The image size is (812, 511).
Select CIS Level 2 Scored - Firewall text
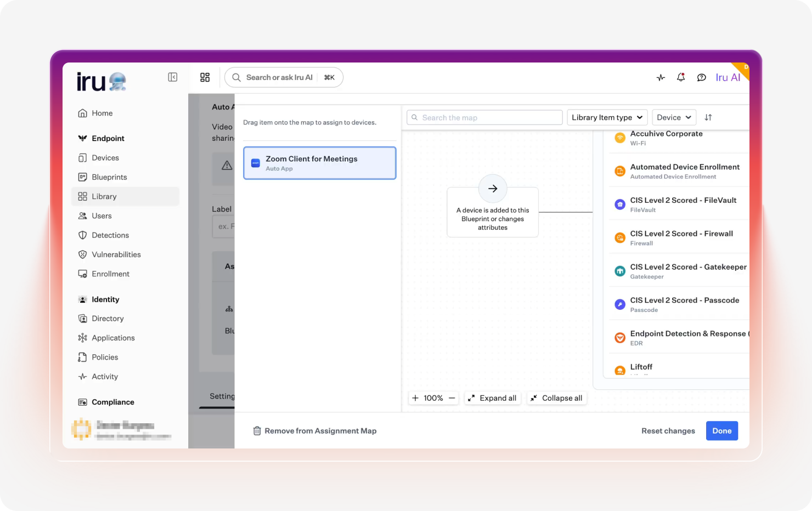coord(681,234)
